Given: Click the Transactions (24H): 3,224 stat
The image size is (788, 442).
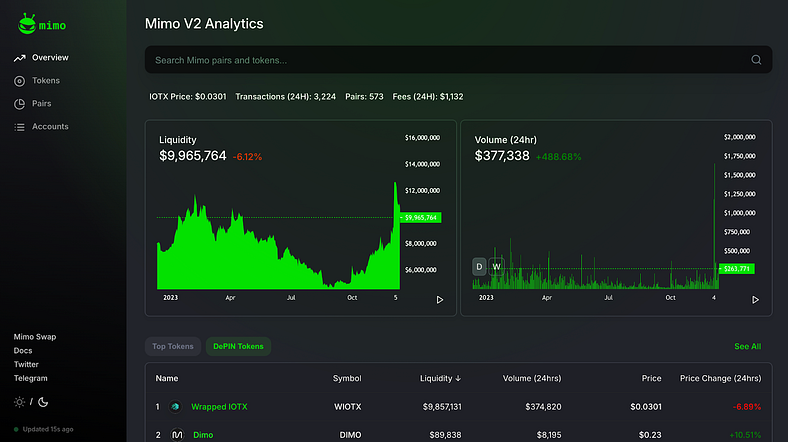Looking at the screenshot, I should pos(285,96).
